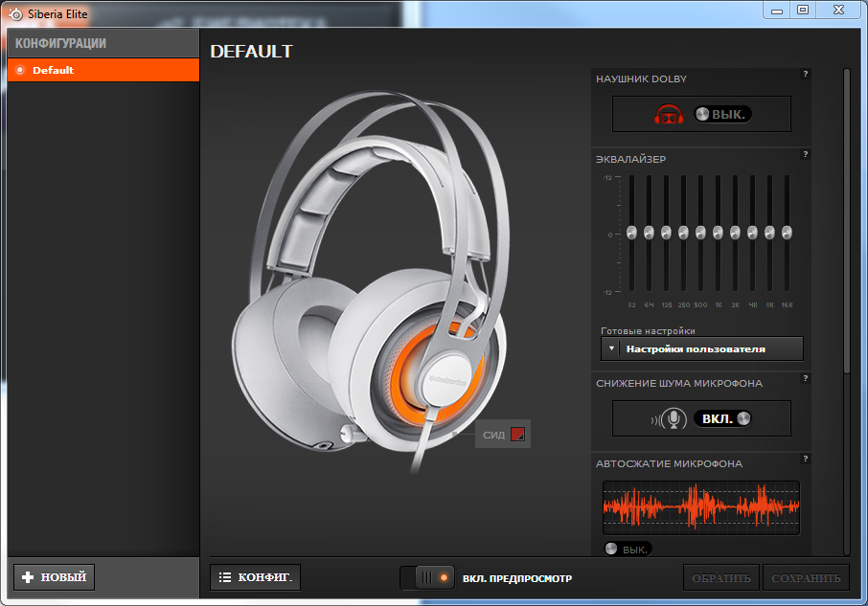
Task: Click the SteelSeries logo in title bar
Action: (15, 14)
